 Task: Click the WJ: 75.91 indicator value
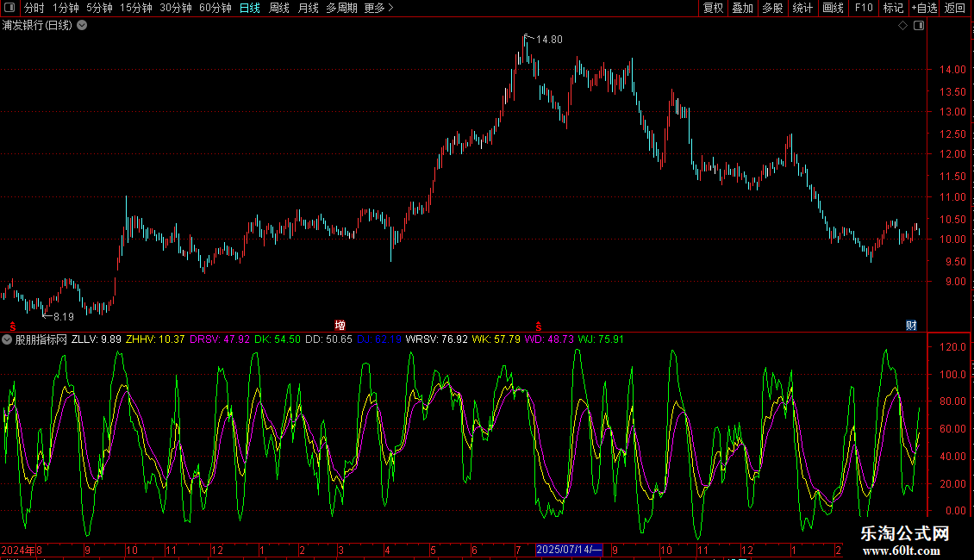coord(601,339)
